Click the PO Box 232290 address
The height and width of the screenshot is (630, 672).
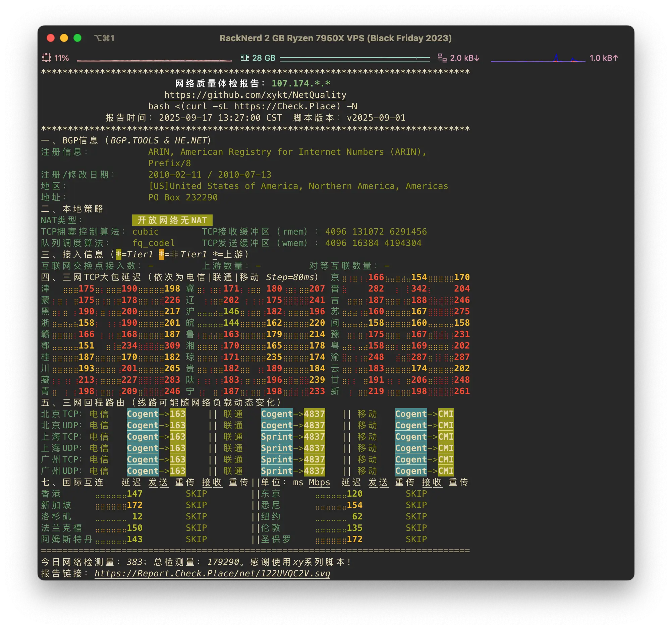(183, 197)
